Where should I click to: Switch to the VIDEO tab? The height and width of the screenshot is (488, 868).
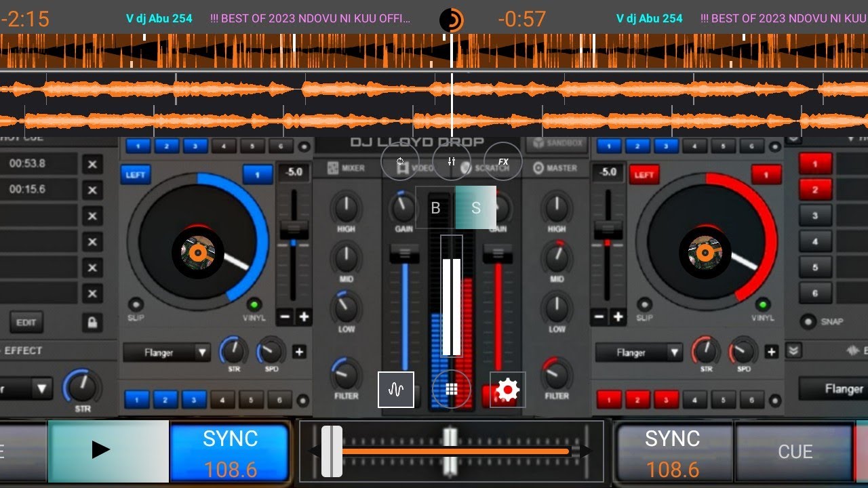(x=415, y=168)
